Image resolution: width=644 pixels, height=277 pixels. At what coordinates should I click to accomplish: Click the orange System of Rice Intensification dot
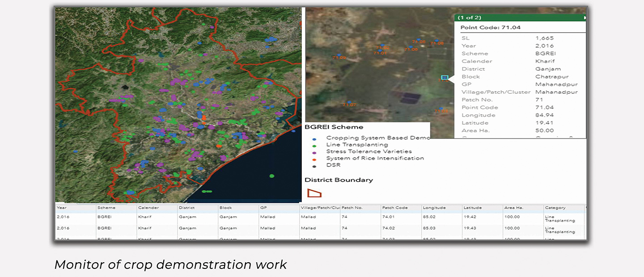pyautogui.click(x=314, y=159)
